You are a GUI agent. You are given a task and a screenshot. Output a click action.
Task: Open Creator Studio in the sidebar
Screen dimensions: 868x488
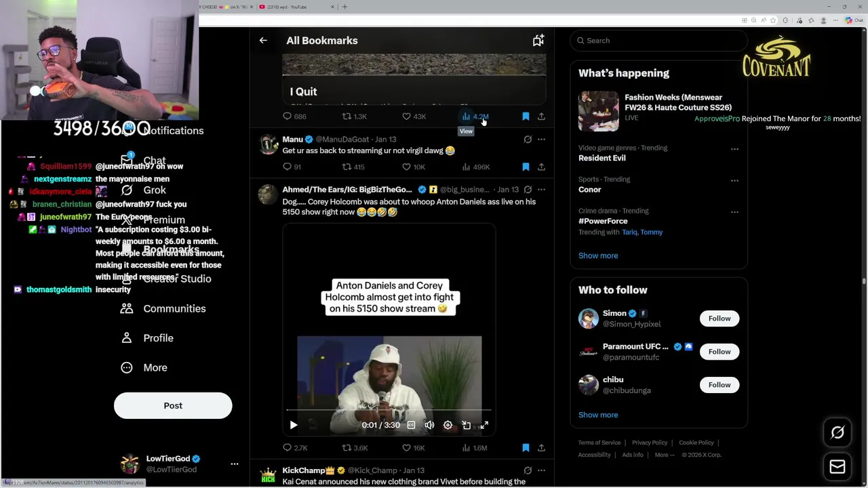coord(166,279)
